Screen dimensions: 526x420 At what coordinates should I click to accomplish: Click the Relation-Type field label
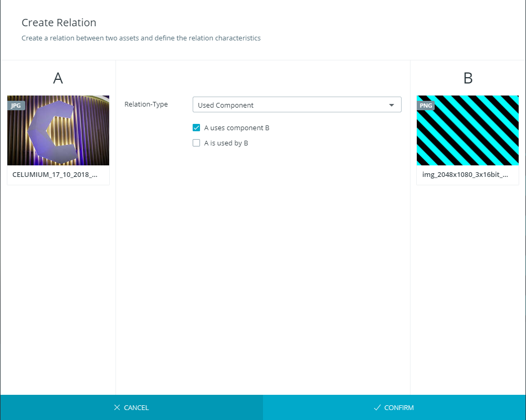pyautogui.click(x=146, y=104)
